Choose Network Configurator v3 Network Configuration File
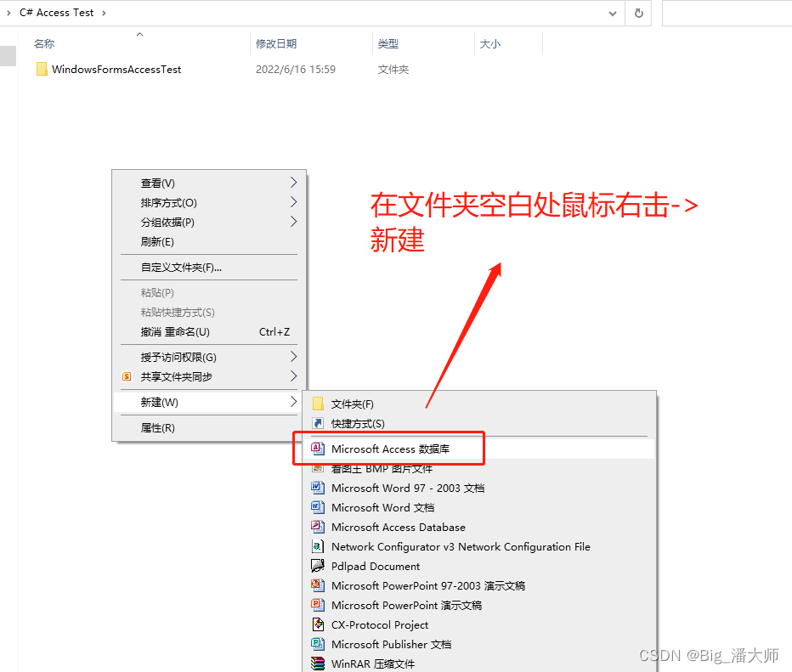This screenshot has height=672, width=792. click(479, 547)
